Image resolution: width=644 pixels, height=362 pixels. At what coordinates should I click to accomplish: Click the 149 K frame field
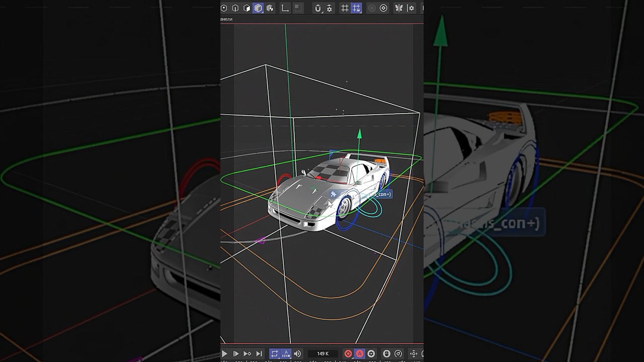click(x=323, y=354)
